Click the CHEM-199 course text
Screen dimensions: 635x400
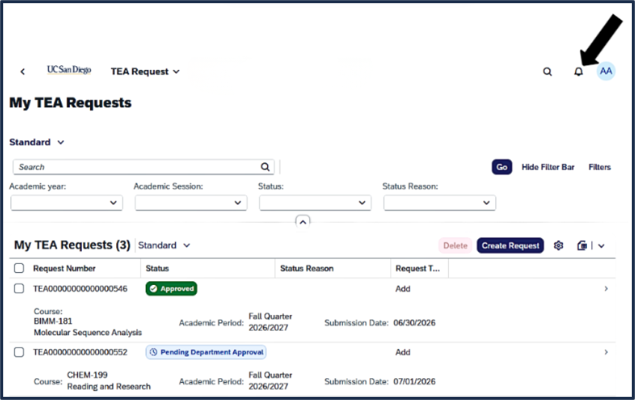(x=87, y=375)
